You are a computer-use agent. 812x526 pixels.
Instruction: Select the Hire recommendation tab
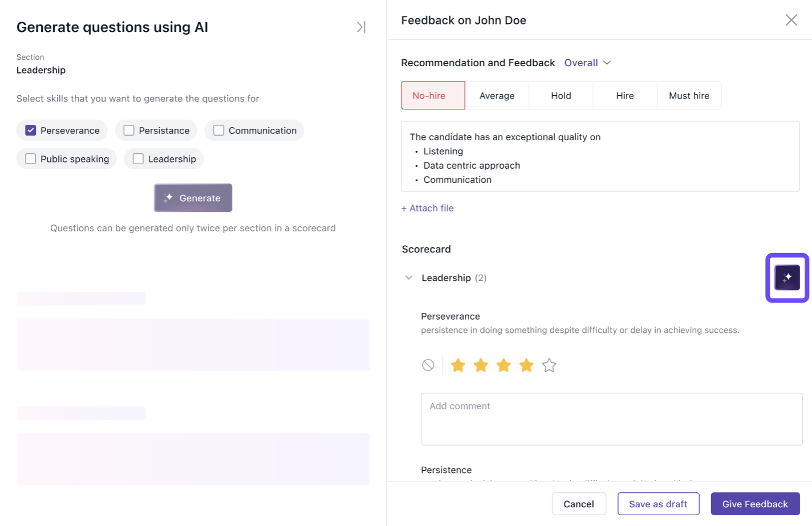point(624,96)
